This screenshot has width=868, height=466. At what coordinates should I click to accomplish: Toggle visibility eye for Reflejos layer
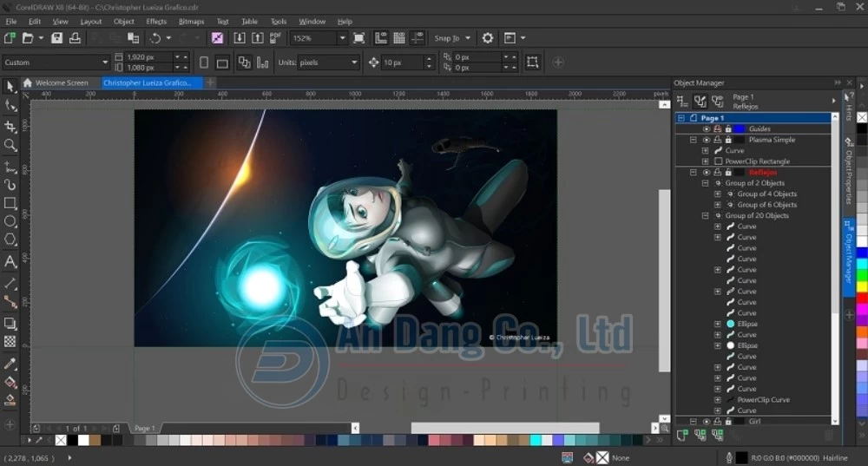click(x=707, y=172)
